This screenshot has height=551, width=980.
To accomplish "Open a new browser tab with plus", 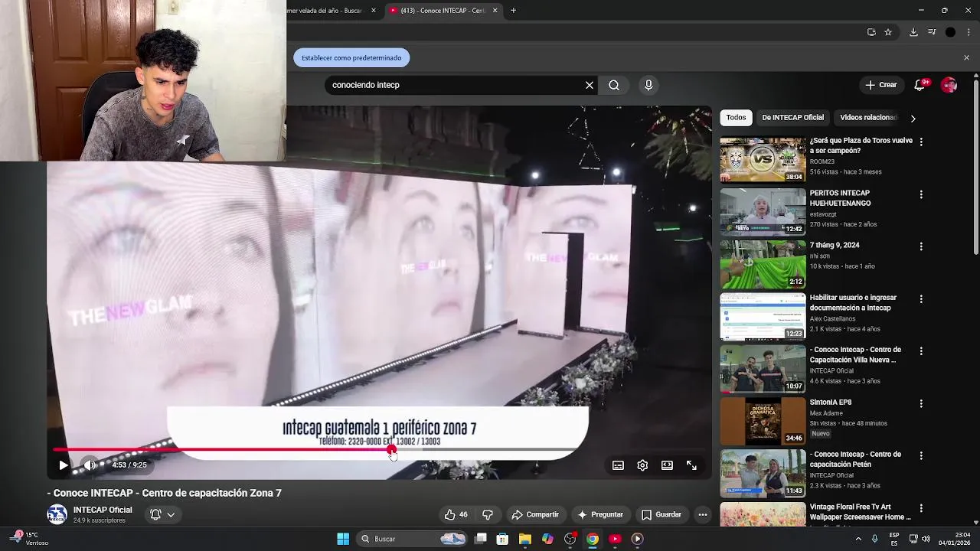I will point(513,11).
